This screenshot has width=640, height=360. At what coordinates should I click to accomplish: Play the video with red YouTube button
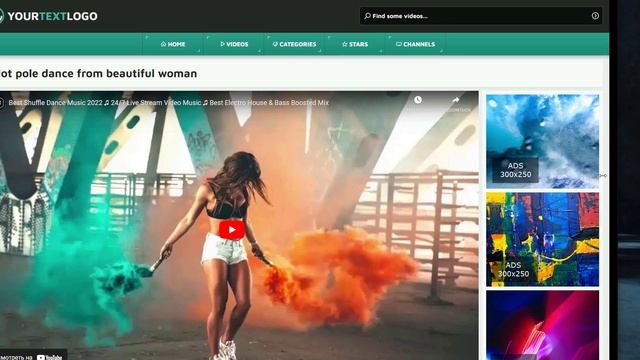[231, 230]
